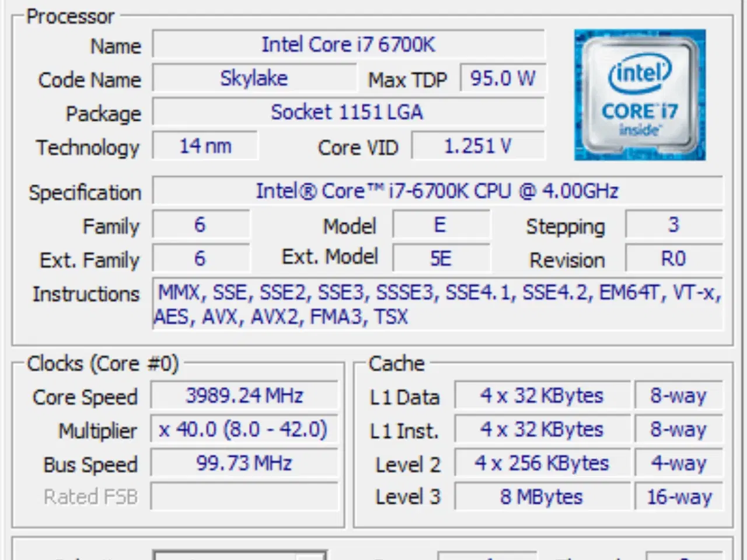
Task: Click the Ext. Family value 6
Action: [201, 258]
